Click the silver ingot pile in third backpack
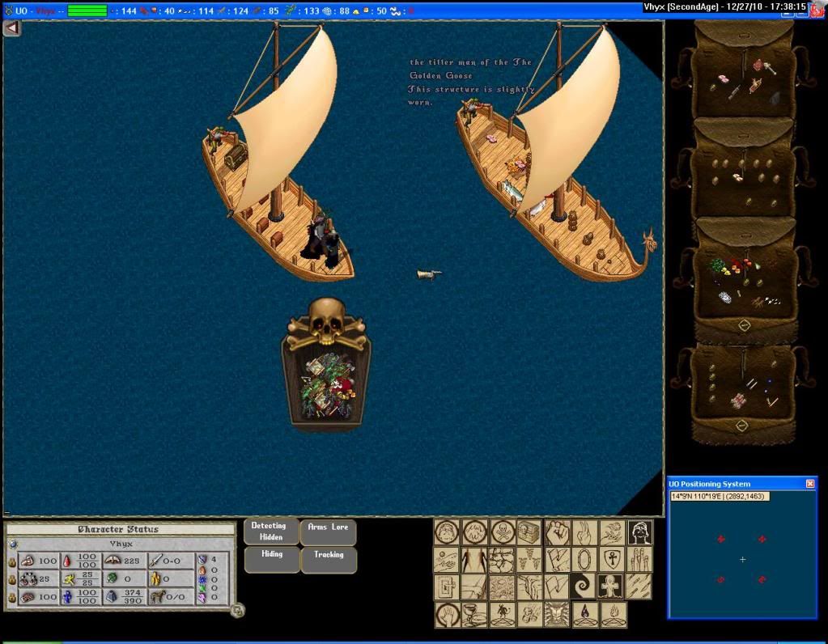This screenshot has width=828, height=644. click(x=725, y=297)
